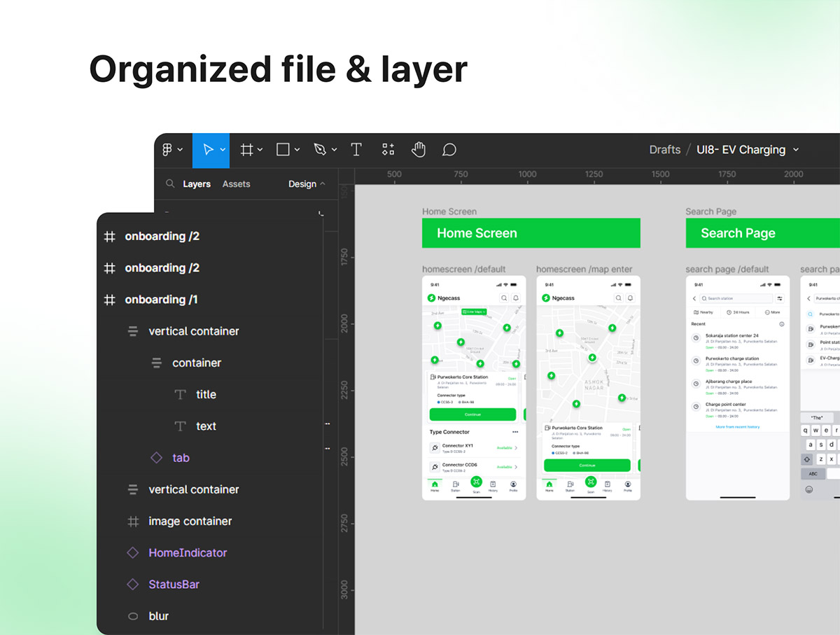The image size is (840, 635).
Task: Select the Comment tool
Action: 449,150
